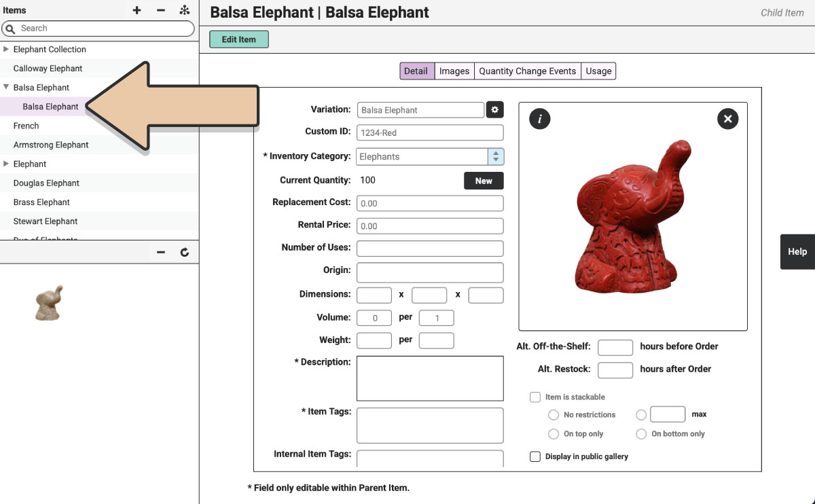Screen dimensions: 815x504
Task: Select the No restrictions radio option
Action: click(554, 414)
